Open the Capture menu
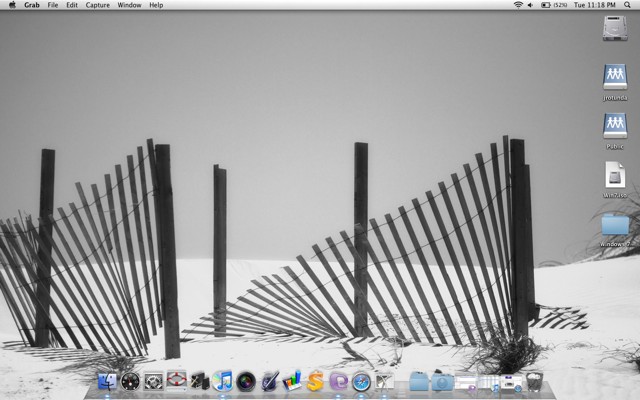640x400 pixels. pos(98,5)
